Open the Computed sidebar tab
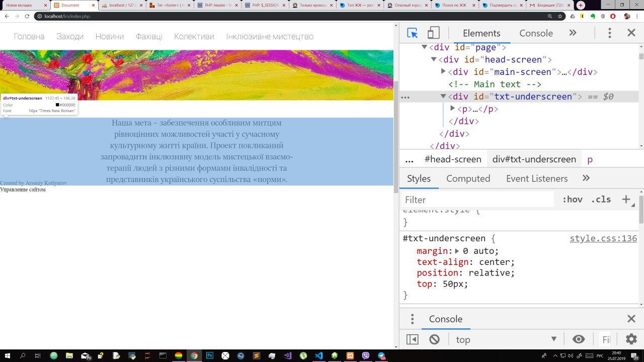 click(x=468, y=178)
